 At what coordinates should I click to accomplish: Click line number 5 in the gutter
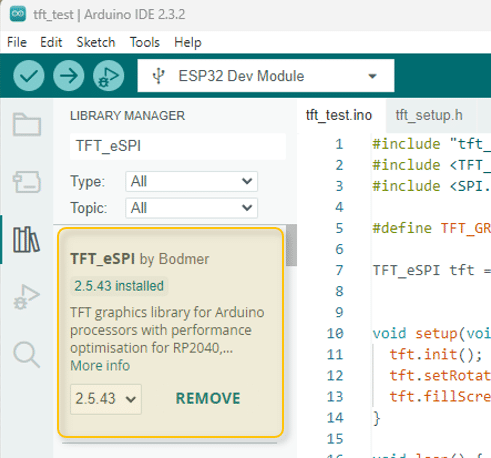[x=339, y=228]
